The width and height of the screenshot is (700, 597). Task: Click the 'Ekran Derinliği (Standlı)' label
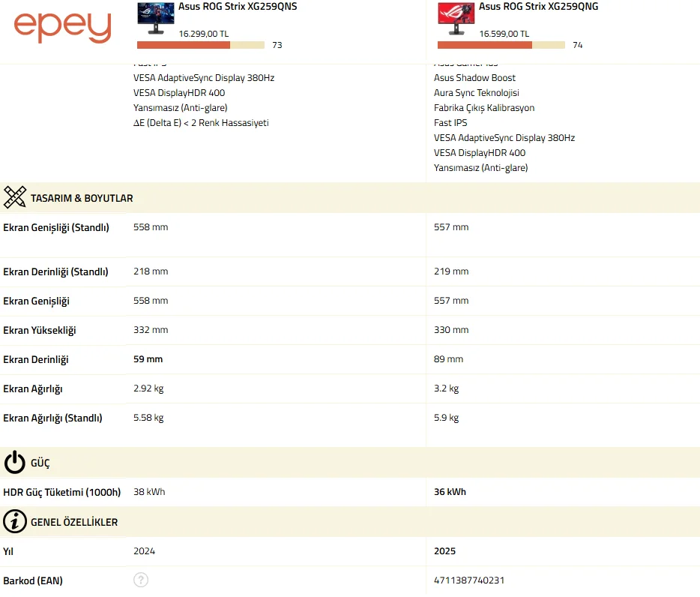click(x=55, y=271)
